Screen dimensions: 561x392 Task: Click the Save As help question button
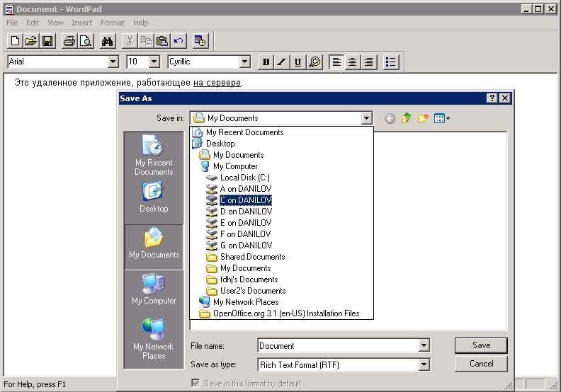coord(492,98)
